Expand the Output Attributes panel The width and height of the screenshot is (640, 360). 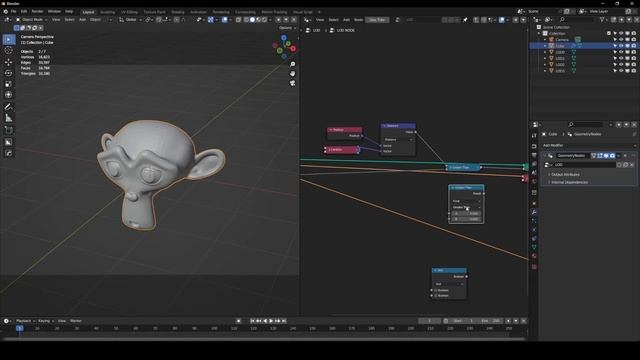click(x=565, y=175)
